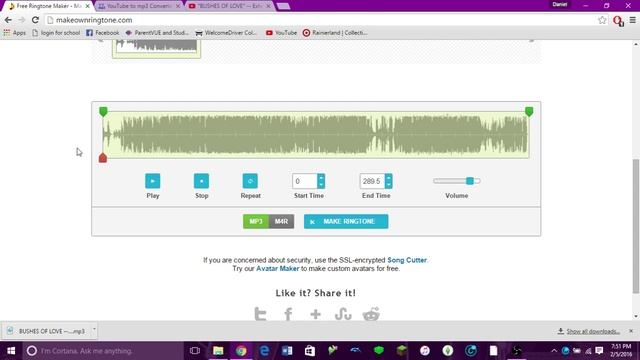Viewport: 640px width, 360px height.
Task: Open the downloaded BUSHES OF LOVE mp3 file
Action: pyautogui.click(x=46, y=331)
